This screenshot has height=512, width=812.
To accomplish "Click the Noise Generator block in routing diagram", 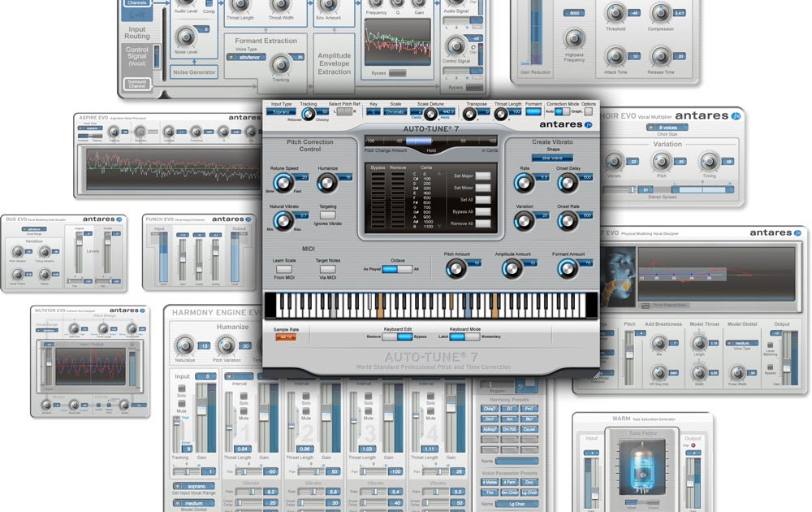I will [x=194, y=72].
